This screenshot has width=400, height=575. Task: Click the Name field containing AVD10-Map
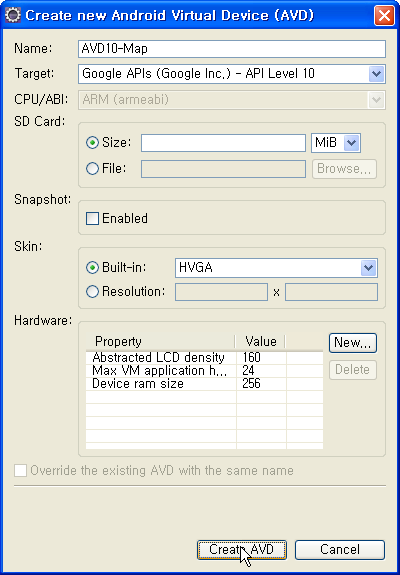[x=232, y=49]
